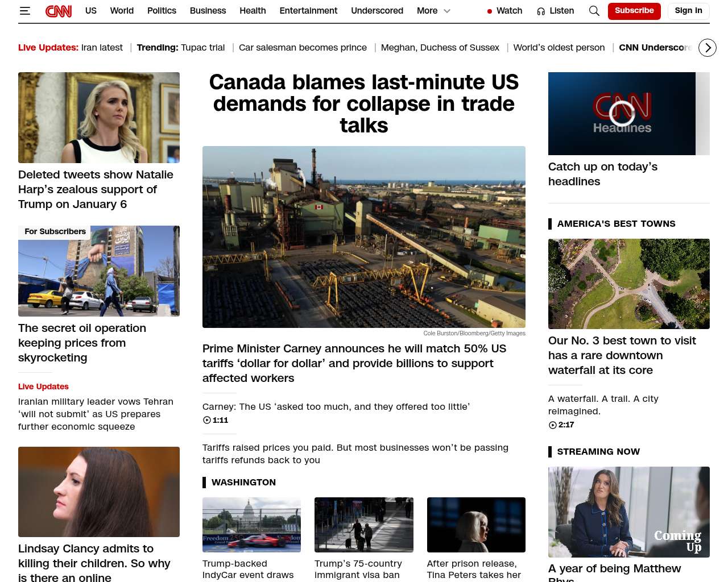Open Meghan, Duchess of Sussex link
This screenshot has width=728, height=582.
[x=440, y=48]
